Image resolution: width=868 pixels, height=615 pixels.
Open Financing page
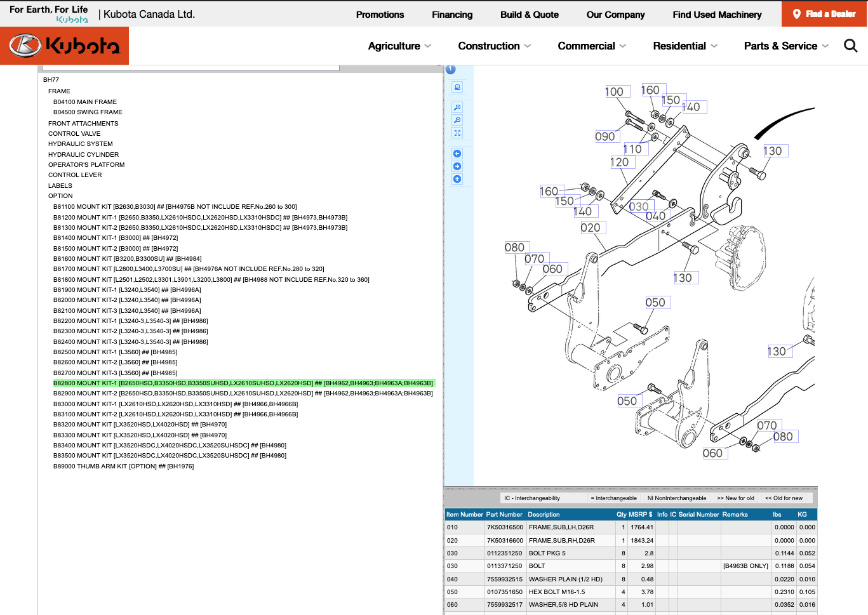pos(452,15)
